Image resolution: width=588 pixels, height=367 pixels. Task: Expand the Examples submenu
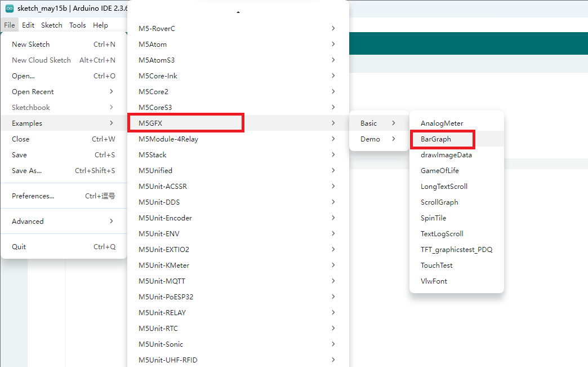[64, 123]
